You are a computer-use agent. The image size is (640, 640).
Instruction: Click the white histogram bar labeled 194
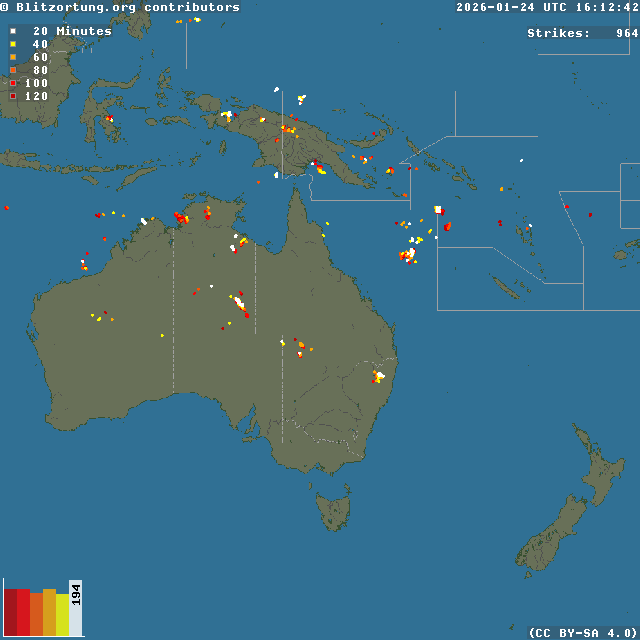pyautogui.click(x=76, y=607)
